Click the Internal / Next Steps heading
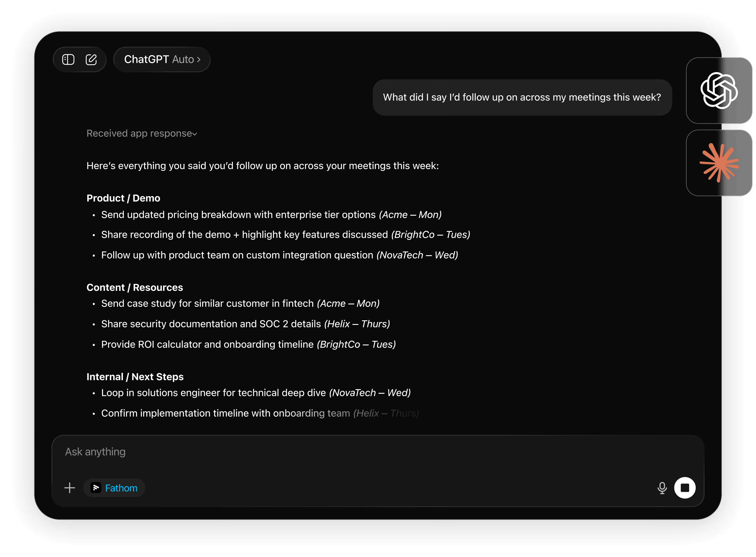Screen dimensions: 756x557 135,377
